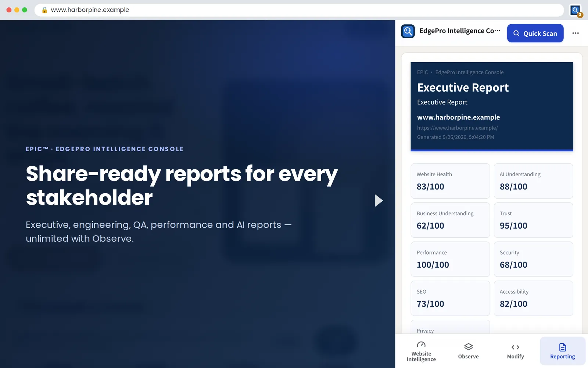The image size is (588, 368).
Task: Open the AI Understanding 88/100 card
Action: [533, 181]
